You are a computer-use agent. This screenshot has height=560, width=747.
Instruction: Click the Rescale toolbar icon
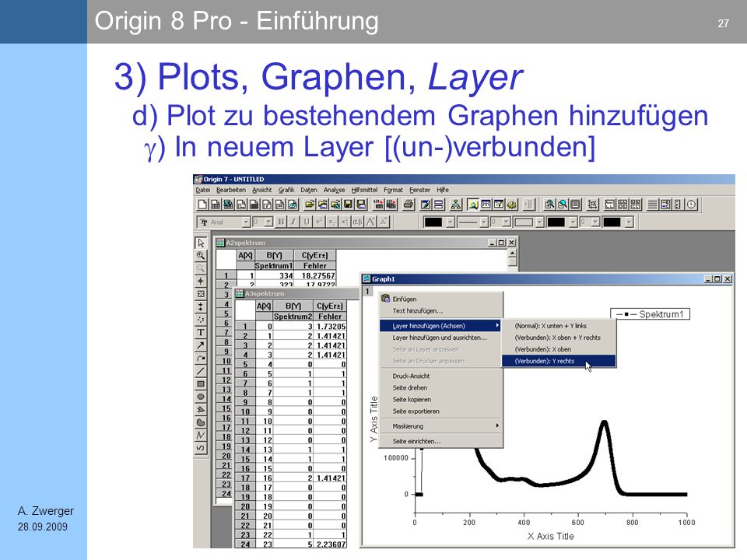592,205
